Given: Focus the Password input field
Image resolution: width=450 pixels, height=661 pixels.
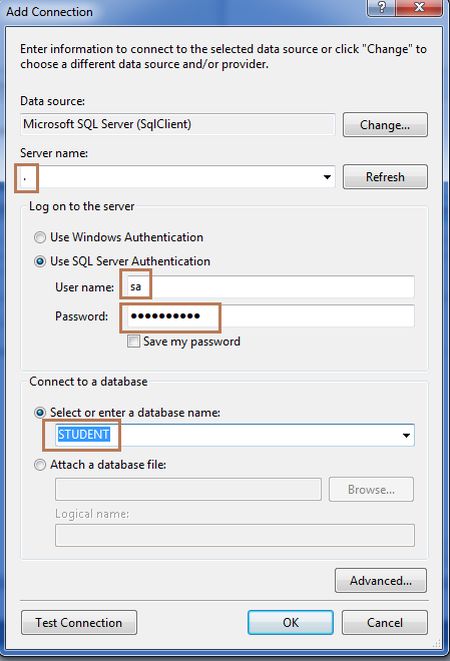Looking at the screenshot, I should click(269, 316).
